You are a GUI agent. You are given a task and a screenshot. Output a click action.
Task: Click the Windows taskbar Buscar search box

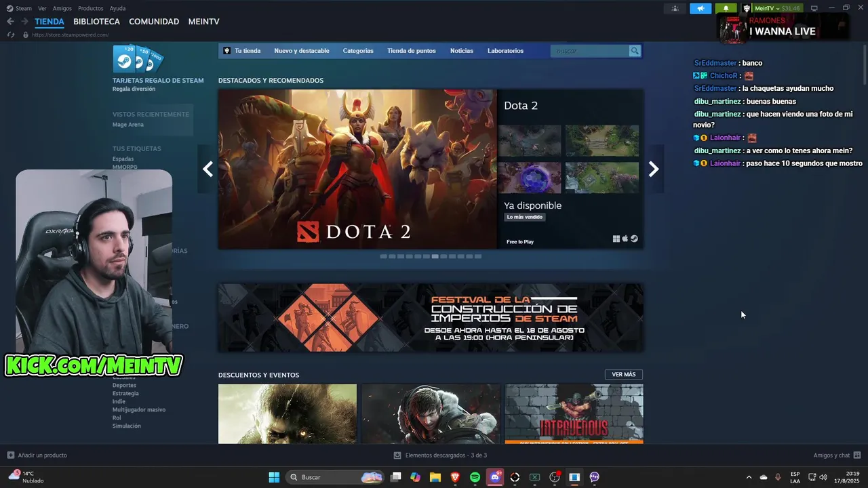[x=335, y=477]
